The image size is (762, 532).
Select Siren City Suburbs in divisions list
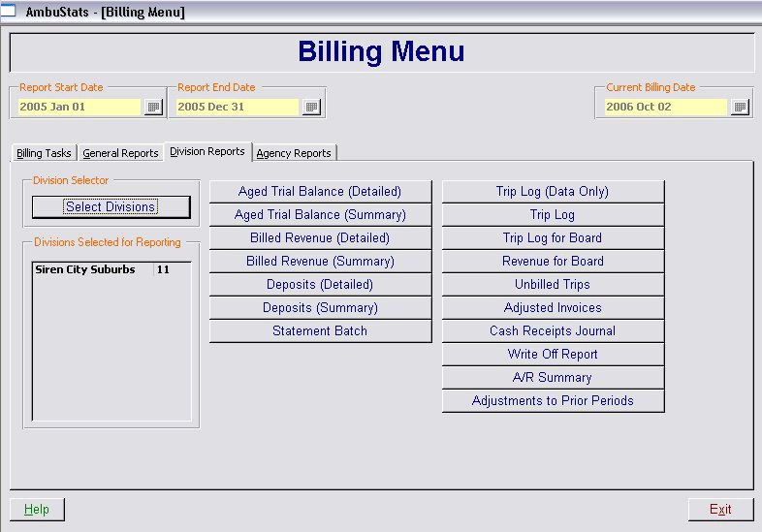coord(85,270)
